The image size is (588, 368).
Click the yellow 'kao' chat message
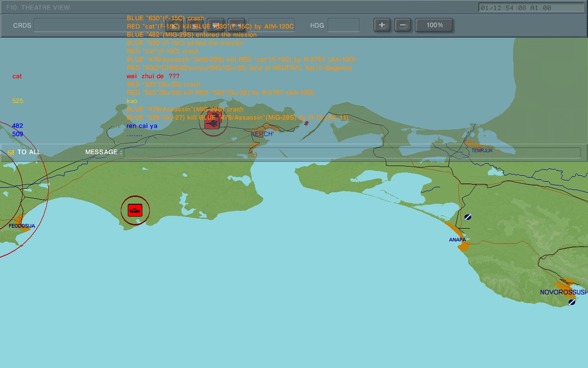tap(132, 101)
